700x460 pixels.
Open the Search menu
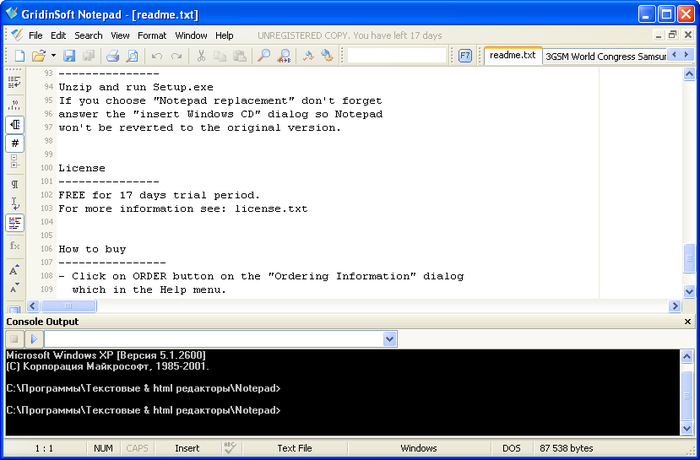88,36
